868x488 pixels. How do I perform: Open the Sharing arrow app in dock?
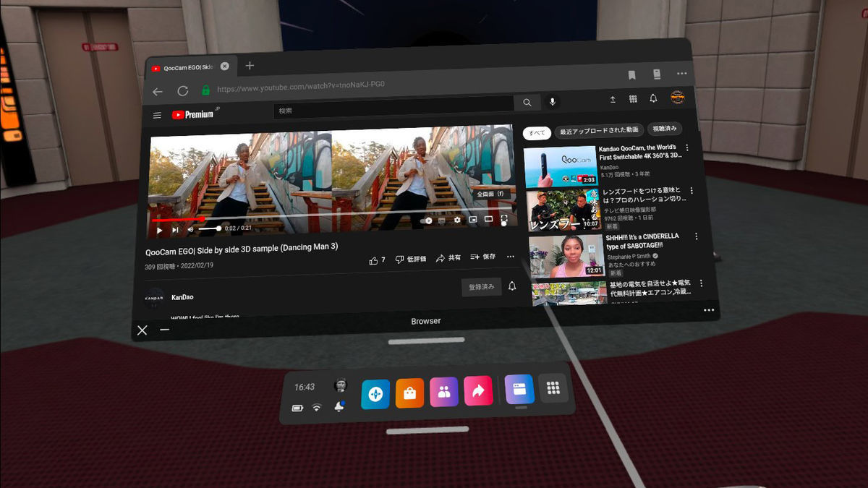[478, 391]
